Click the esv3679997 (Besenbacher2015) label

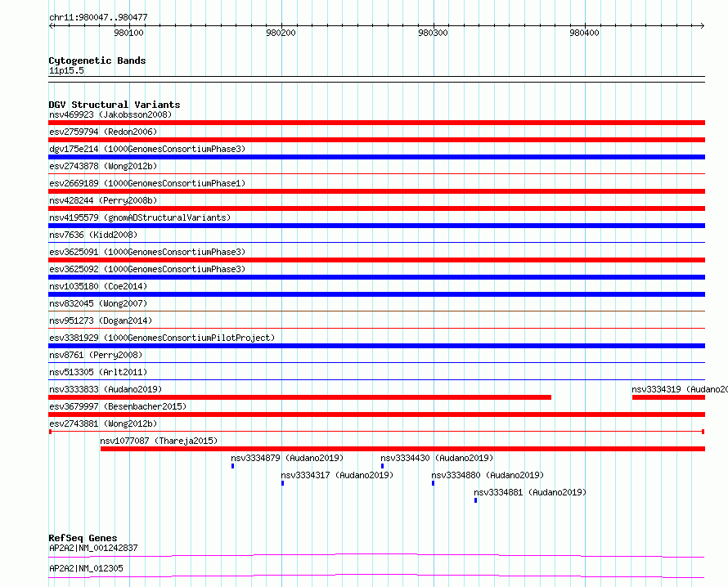(118, 406)
